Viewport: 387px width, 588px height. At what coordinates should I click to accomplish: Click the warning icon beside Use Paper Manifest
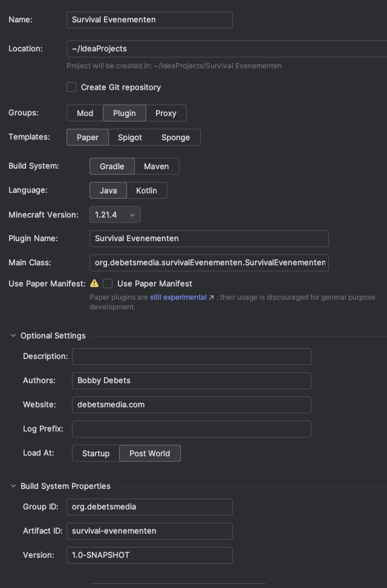(94, 283)
